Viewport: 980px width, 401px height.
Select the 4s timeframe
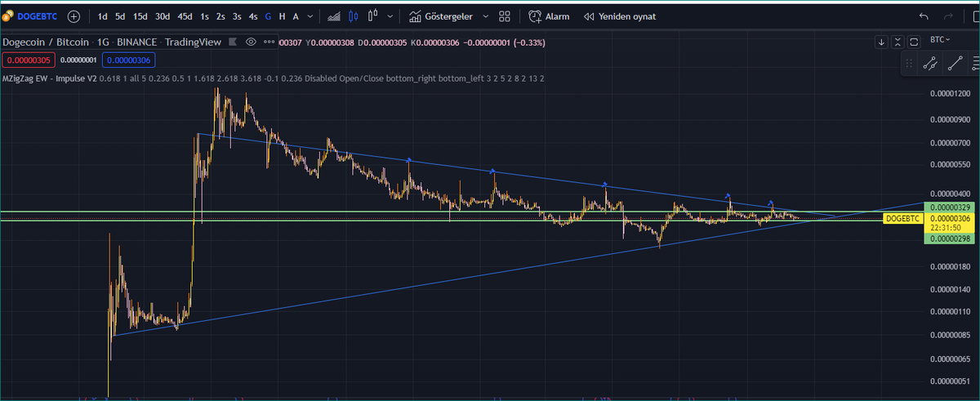point(253,16)
